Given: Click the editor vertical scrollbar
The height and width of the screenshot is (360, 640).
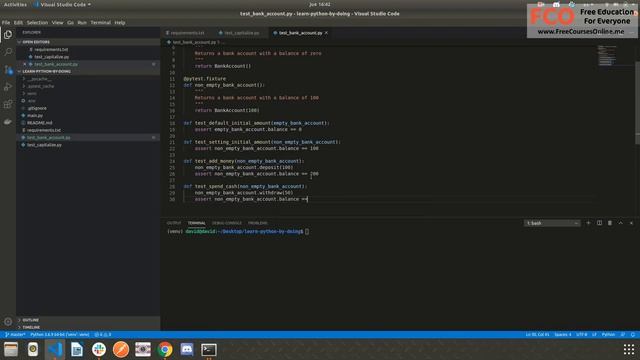Looking at the screenshot, I should tap(637, 102).
